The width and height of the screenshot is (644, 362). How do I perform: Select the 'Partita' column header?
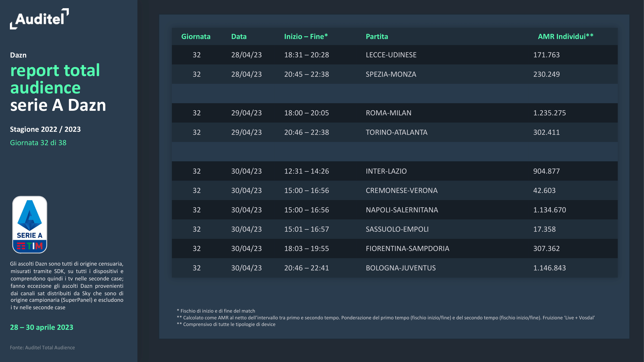(x=377, y=36)
